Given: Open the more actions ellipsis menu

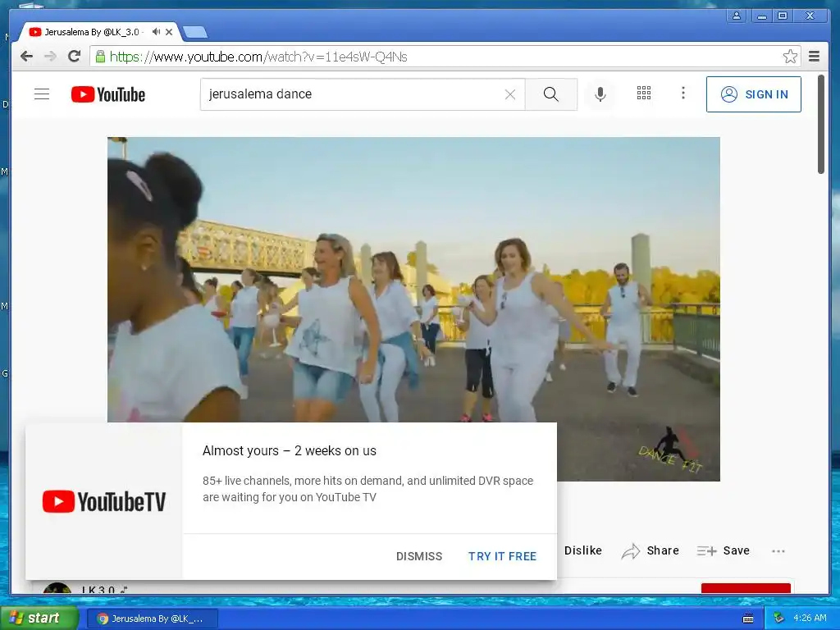Looking at the screenshot, I should tap(778, 550).
